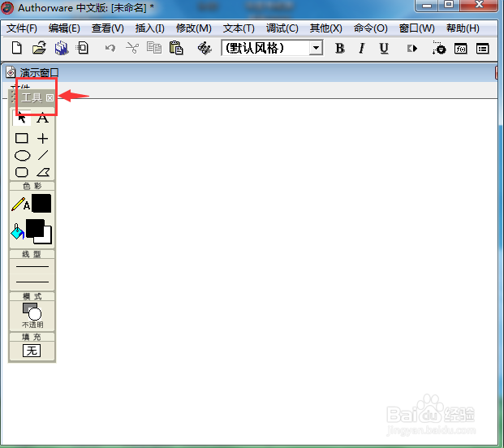Click the paint bucket fill icon
Viewport: 504px width, 448px height.
pyautogui.click(x=17, y=231)
